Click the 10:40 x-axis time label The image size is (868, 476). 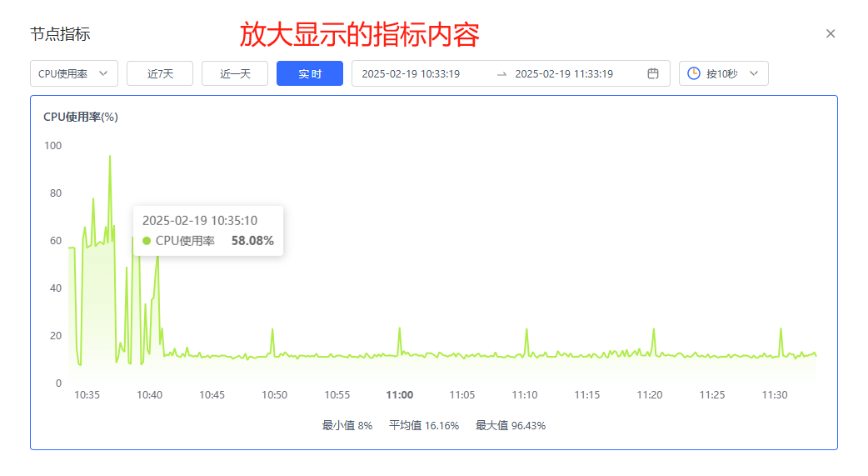pos(149,395)
